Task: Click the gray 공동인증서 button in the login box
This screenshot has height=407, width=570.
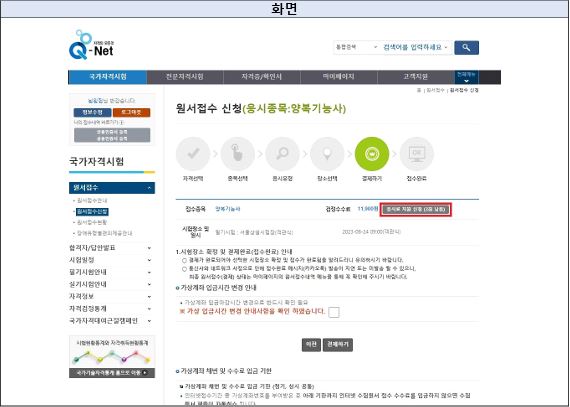Action: 112,135
